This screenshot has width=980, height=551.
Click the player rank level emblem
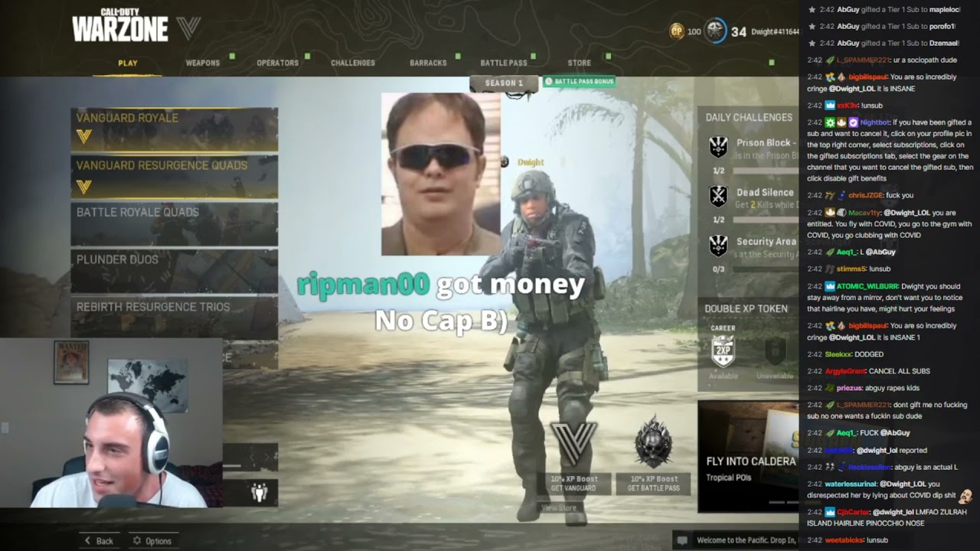click(715, 31)
